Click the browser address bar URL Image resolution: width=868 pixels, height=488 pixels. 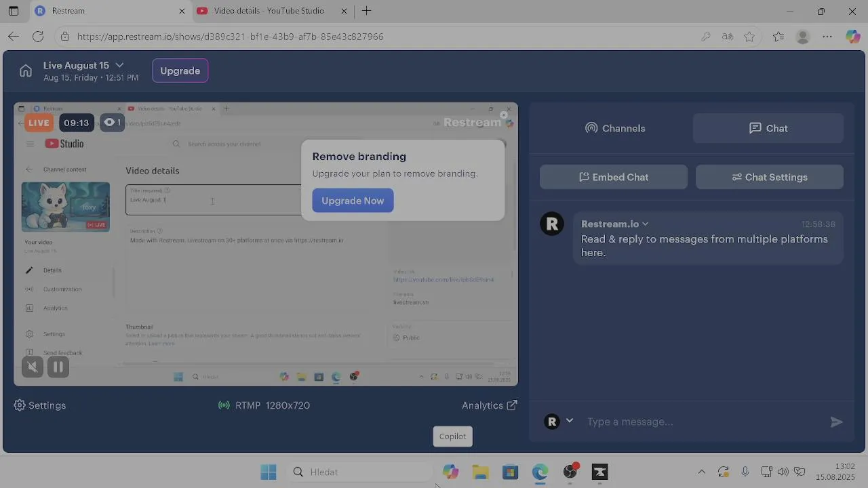(x=231, y=37)
